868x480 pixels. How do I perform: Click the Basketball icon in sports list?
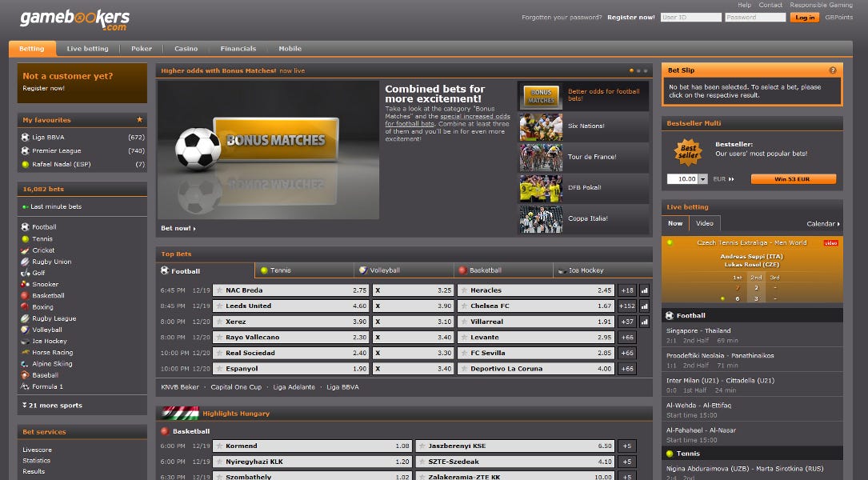25,296
